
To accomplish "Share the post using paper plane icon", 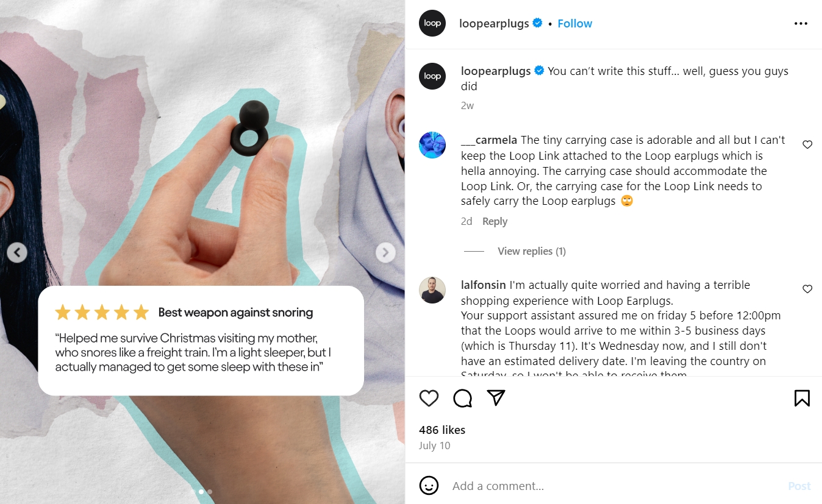I will 496,398.
